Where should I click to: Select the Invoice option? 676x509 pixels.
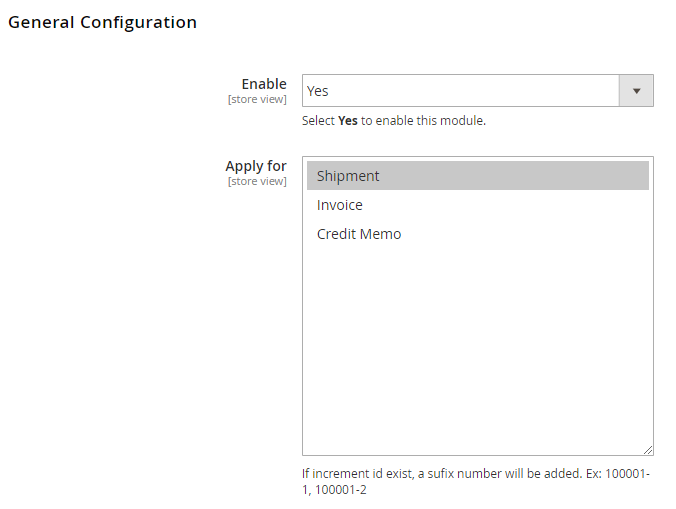click(340, 205)
